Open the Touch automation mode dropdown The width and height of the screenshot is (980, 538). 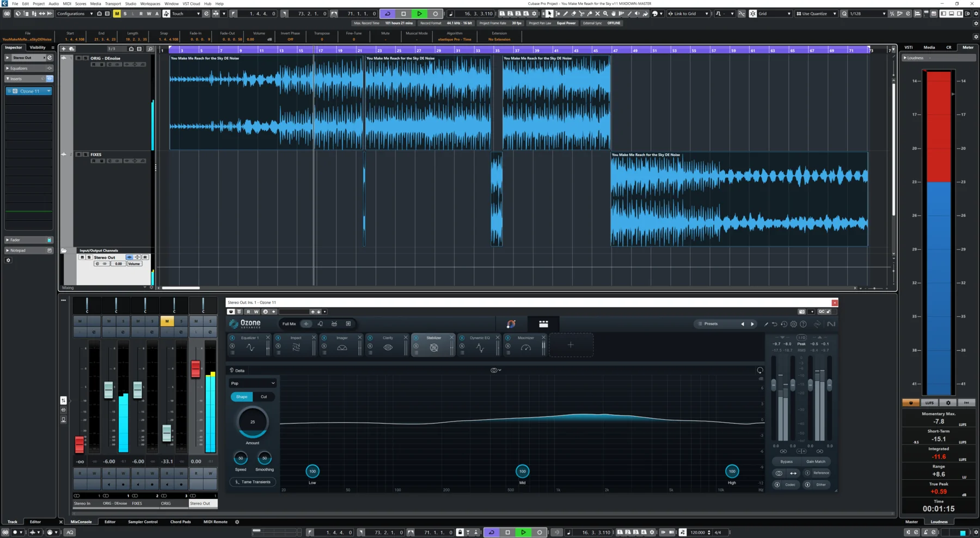click(186, 14)
